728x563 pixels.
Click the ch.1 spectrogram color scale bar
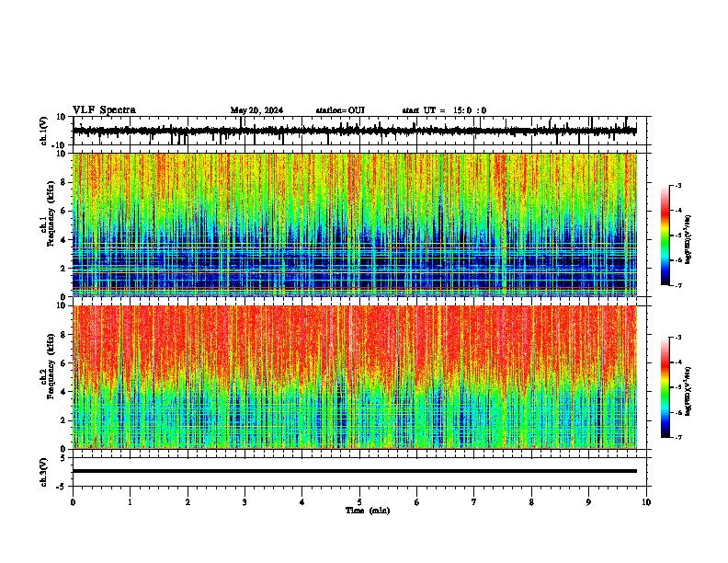coord(665,236)
